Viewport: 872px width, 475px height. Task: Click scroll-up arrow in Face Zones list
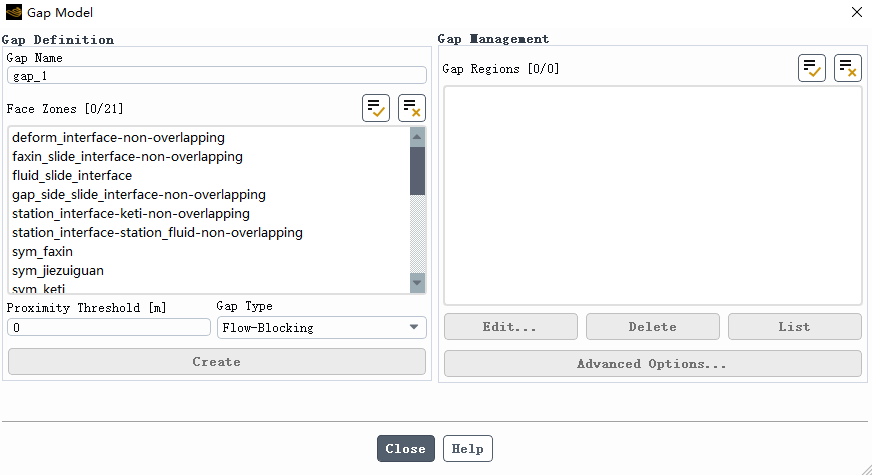pos(417,137)
